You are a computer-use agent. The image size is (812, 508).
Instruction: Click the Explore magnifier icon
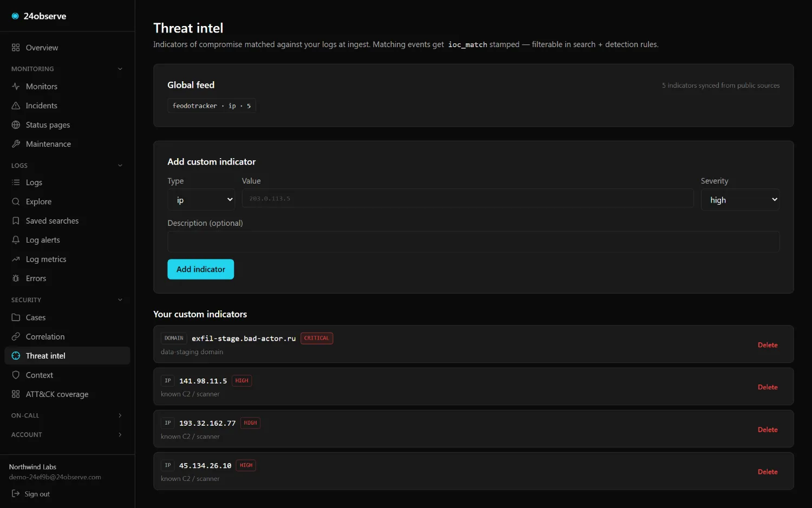pos(16,201)
